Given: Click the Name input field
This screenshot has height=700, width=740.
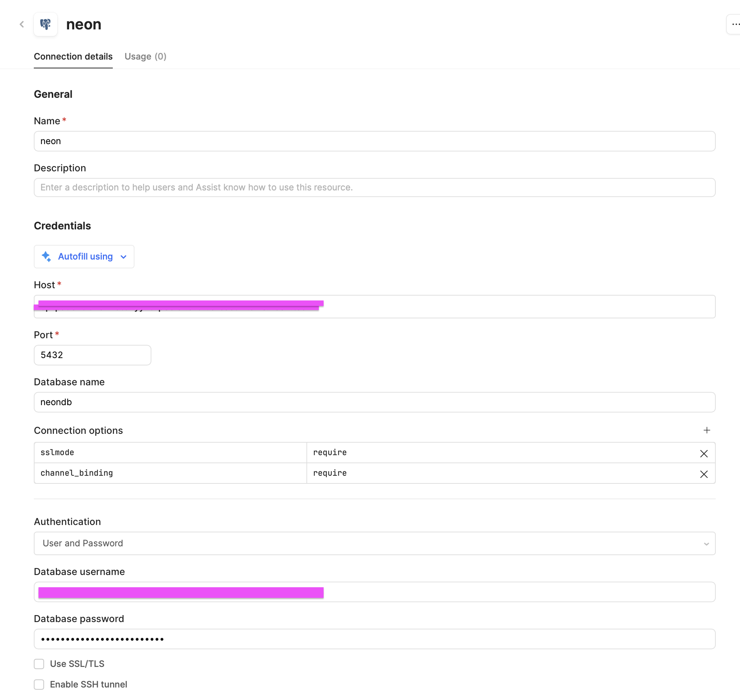Looking at the screenshot, I should click(x=374, y=142).
